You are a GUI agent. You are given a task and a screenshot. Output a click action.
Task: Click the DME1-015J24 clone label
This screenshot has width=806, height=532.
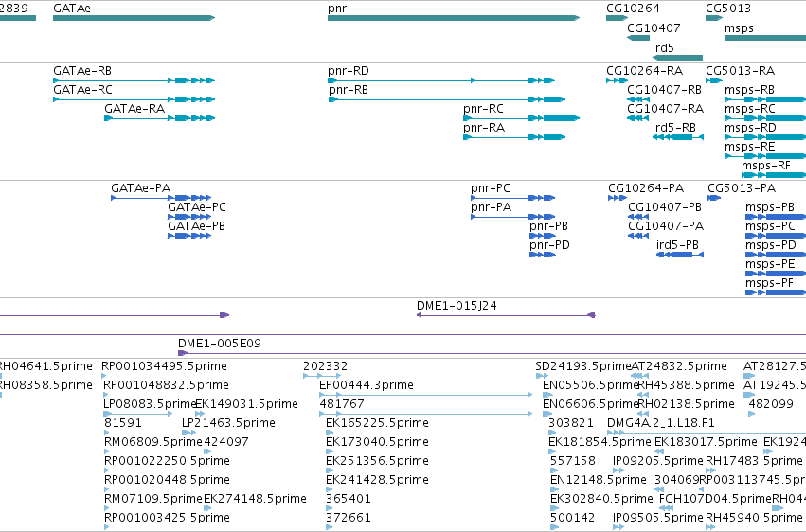click(457, 306)
